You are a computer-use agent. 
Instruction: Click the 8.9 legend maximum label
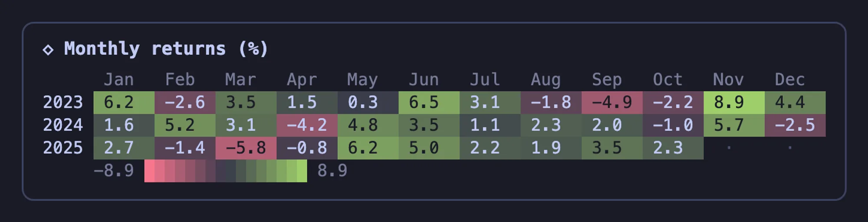(x=332, y=171)
